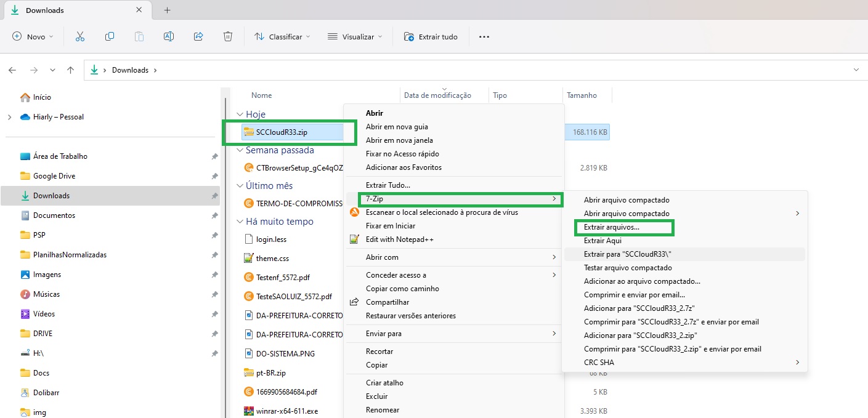Image resolution: width=868 pixels, height=418 pixels.
Task: Collapse the Hoje file group
Action: point(240,115)
